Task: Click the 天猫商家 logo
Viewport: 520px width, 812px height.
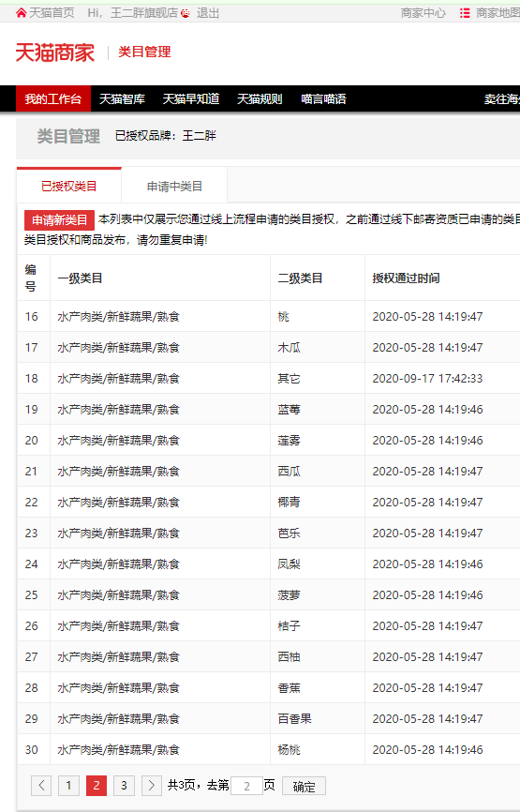Action: pos(55,53)
